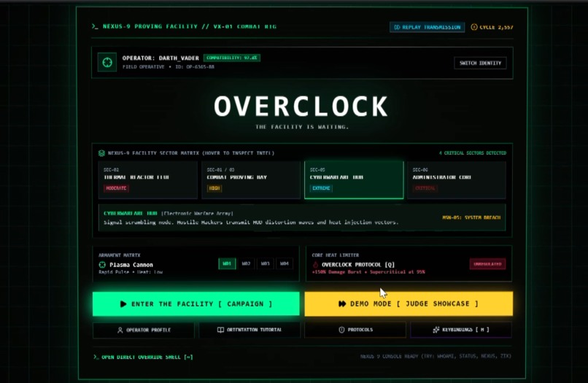Click the Compatibility percentage badge

[232, 58]
